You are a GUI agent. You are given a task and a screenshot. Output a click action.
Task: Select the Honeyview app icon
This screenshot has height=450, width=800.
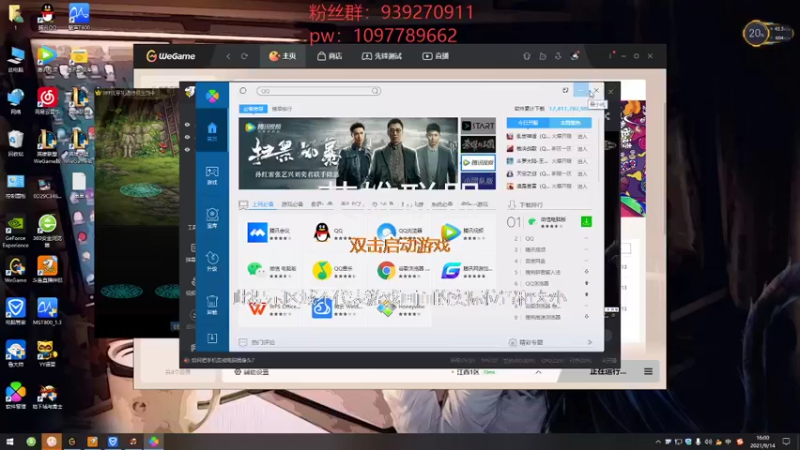click(386, 308)
